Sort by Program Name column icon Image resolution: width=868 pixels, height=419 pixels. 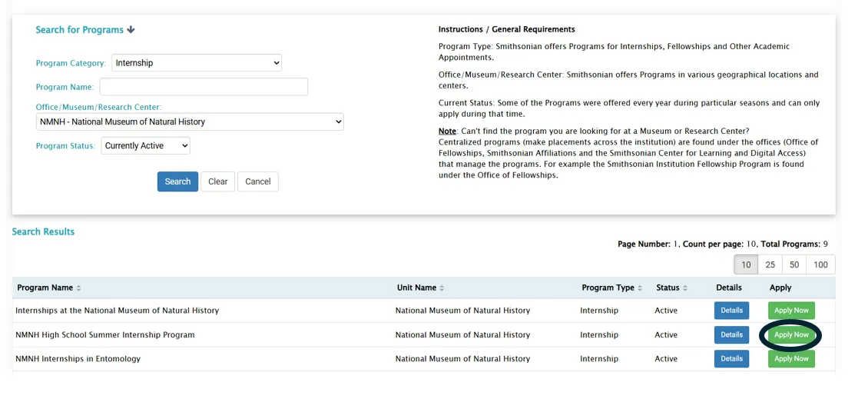point(78,288)
